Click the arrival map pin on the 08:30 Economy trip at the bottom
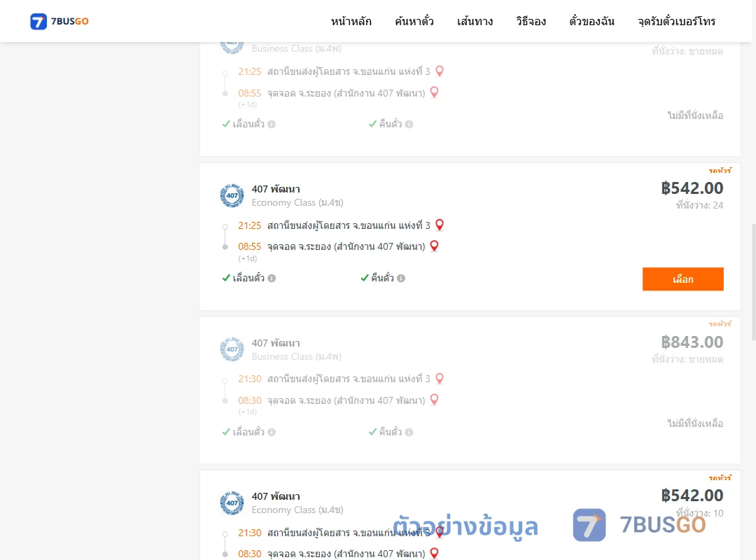 (435, 553)
